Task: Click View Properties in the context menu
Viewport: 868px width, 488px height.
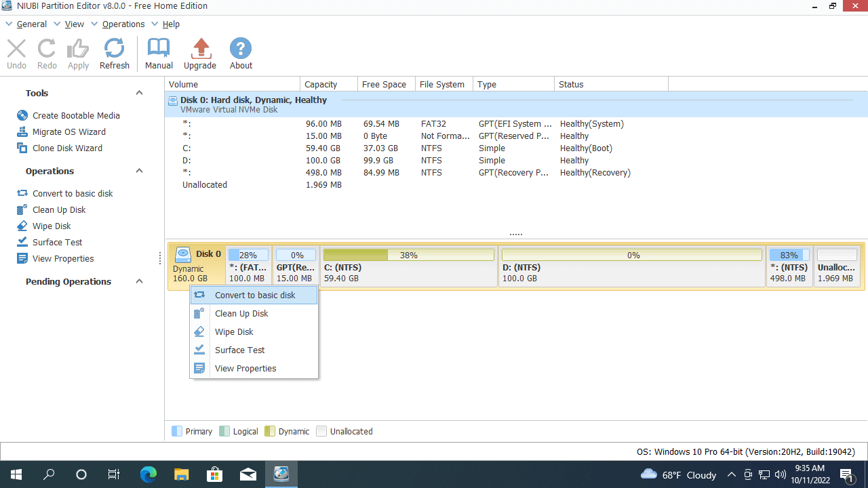Action: pos(245,368)
